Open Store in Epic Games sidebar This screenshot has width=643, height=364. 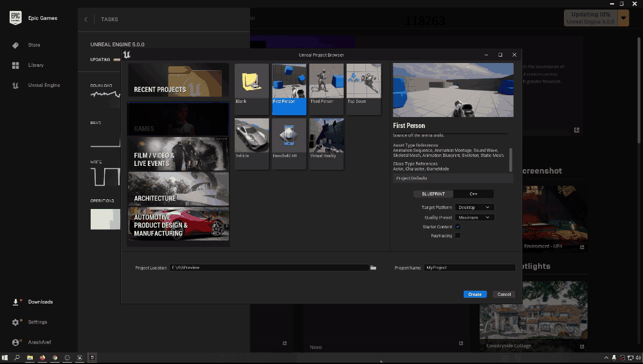pos(33,45)
